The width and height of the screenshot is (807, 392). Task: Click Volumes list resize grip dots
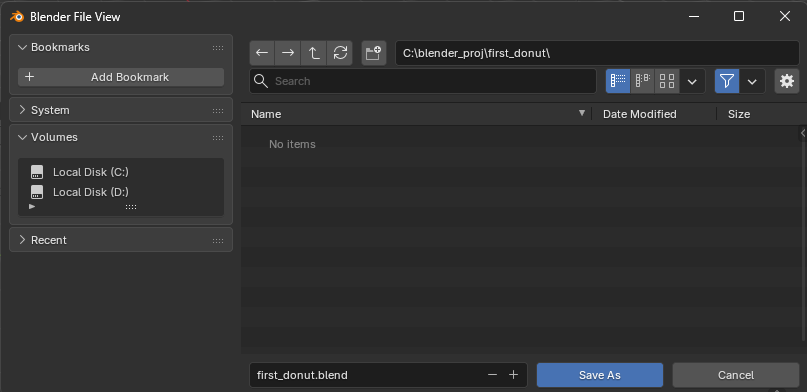click(131, 207)
